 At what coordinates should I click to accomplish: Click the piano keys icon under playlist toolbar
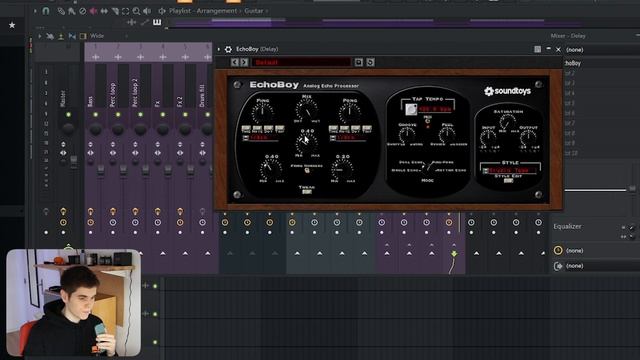tap(157, 22)
